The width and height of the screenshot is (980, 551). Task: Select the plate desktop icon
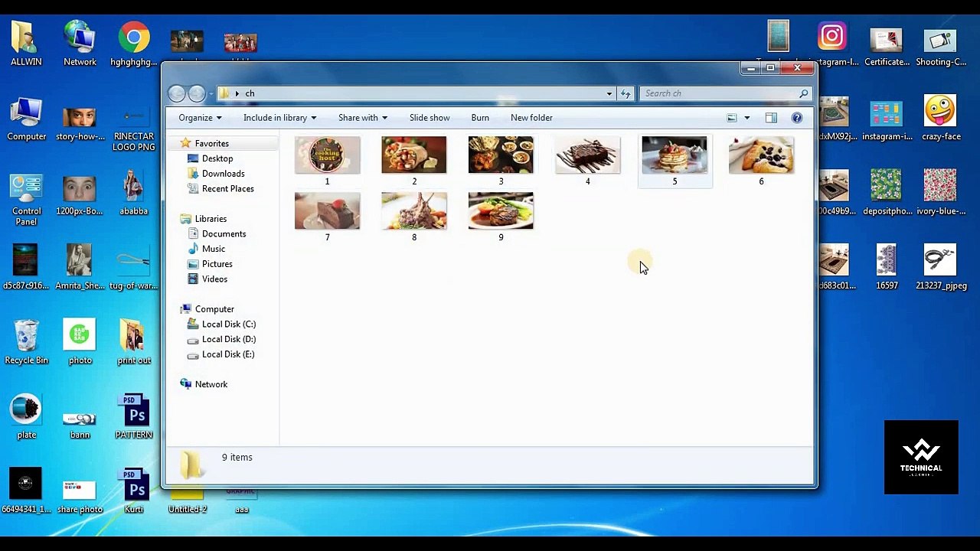26,417
